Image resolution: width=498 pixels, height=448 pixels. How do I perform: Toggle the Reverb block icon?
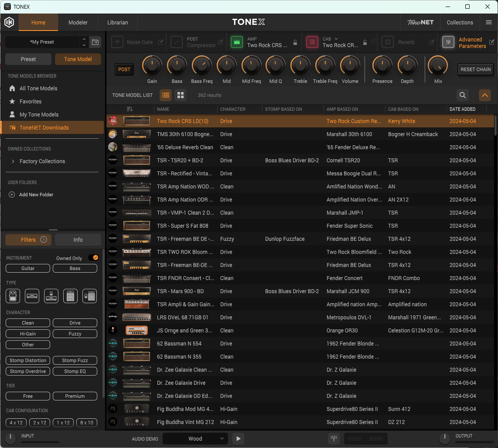point(388,42)
